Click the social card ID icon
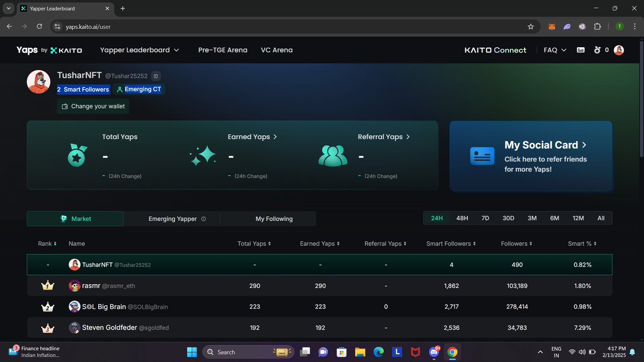Image resolution: width=644 pixels, height=362 pixels. 482,156
